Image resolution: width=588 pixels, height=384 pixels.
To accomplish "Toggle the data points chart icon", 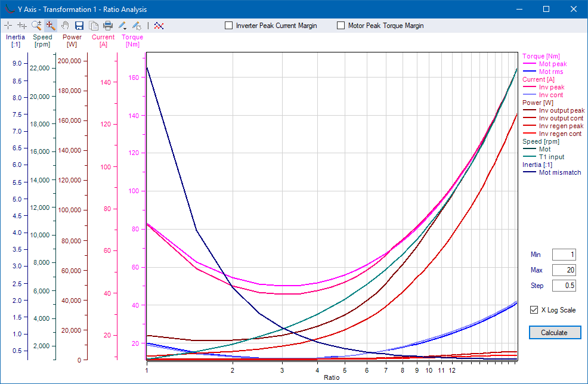I will 159,26.
